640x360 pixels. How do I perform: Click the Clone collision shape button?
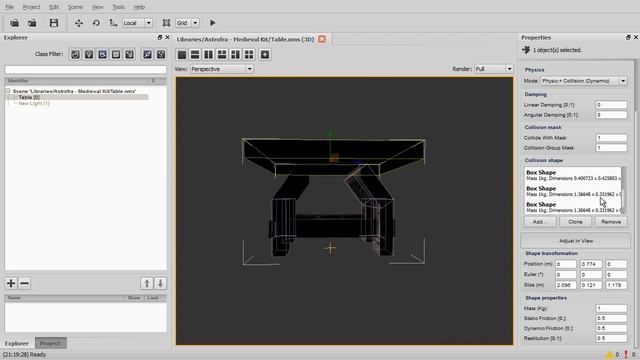coord(575,222)
